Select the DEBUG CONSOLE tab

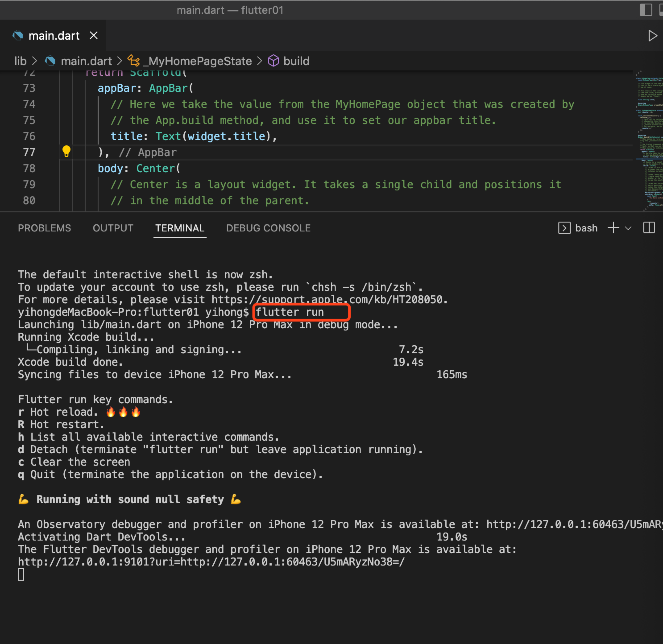pyautogui.click(x=268, y=228)
